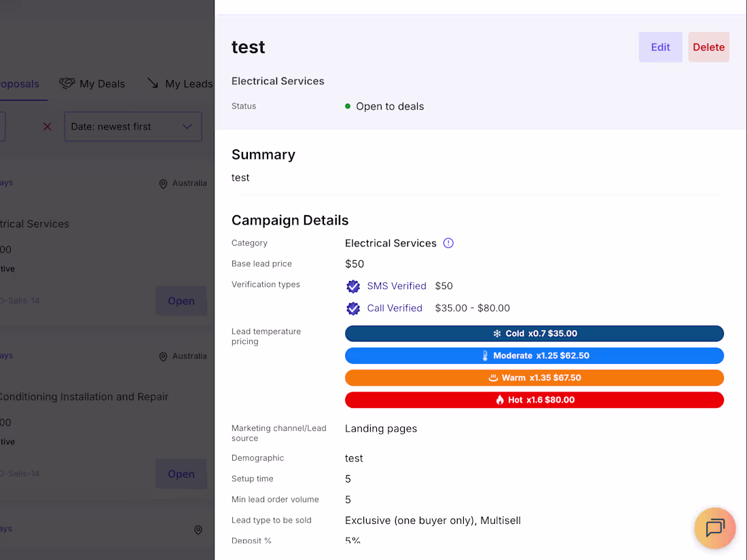Open the Call Verified link

395,309
